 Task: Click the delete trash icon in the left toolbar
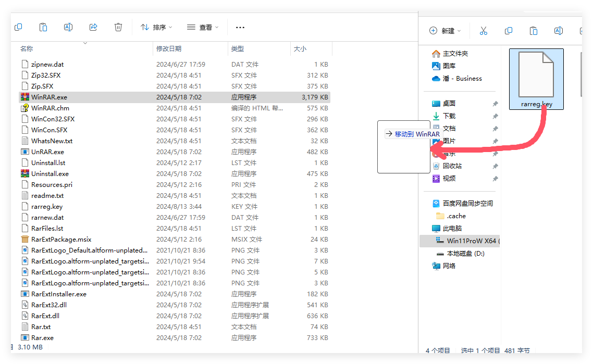coord(118,27)
